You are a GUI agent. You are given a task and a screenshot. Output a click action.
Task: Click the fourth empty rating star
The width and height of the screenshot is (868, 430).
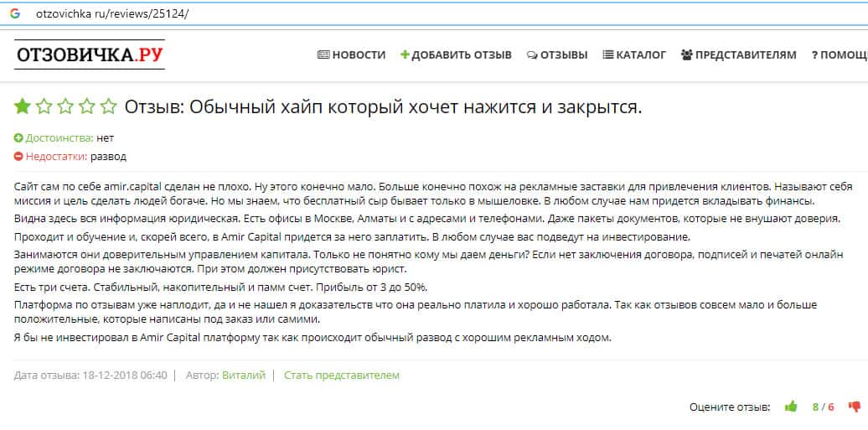pyautogui.click(x=87, y=106)
